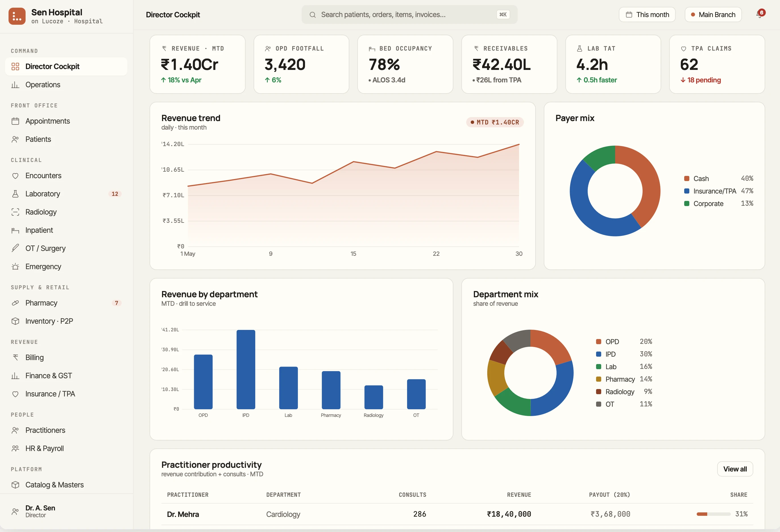The height and width of the screenshot is (532, 780).
Task: Click the Appointments calendar icon
Action: [15, 121]
